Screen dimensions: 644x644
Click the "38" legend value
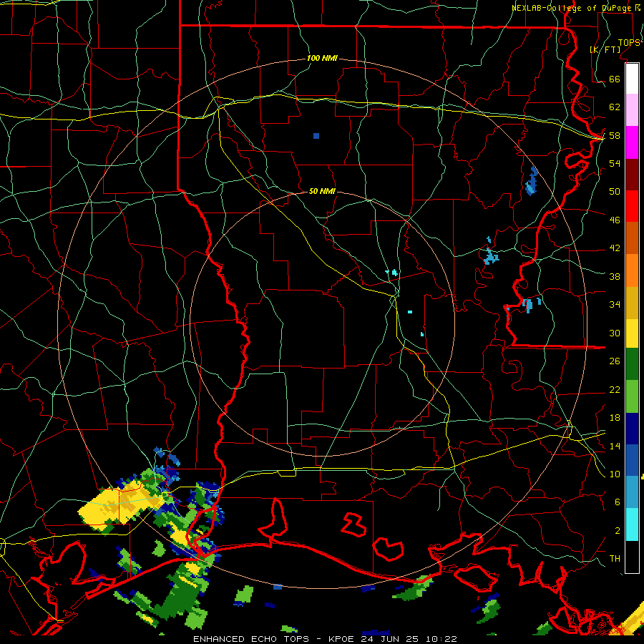click(x=615, y=276)
